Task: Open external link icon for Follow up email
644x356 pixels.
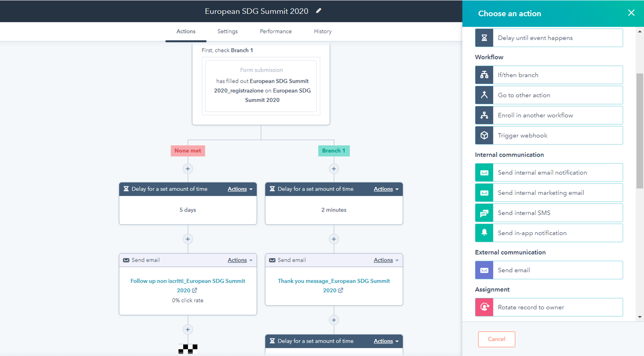Action: click(x=194, y=290)
